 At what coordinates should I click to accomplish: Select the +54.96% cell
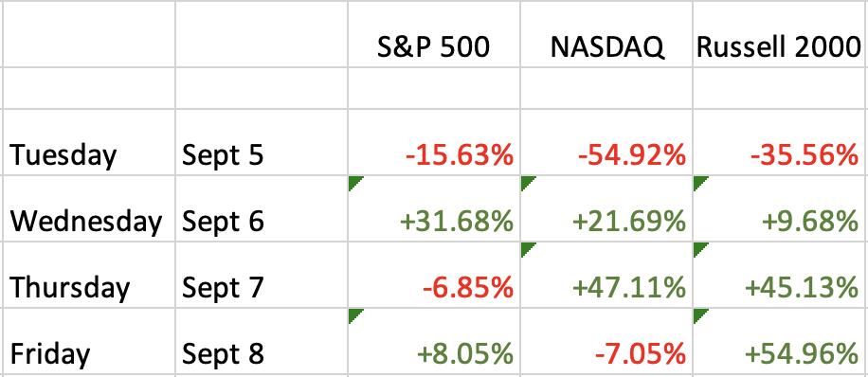[779, 342]
